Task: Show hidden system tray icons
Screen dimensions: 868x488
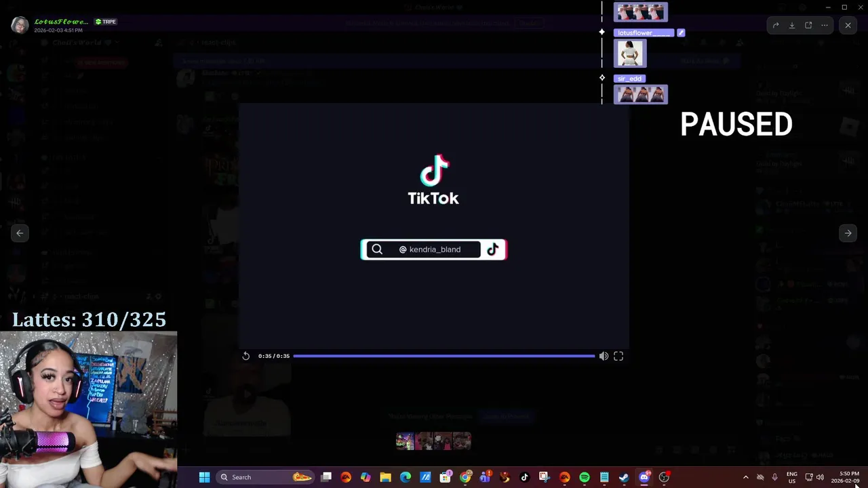Action: 746,477
